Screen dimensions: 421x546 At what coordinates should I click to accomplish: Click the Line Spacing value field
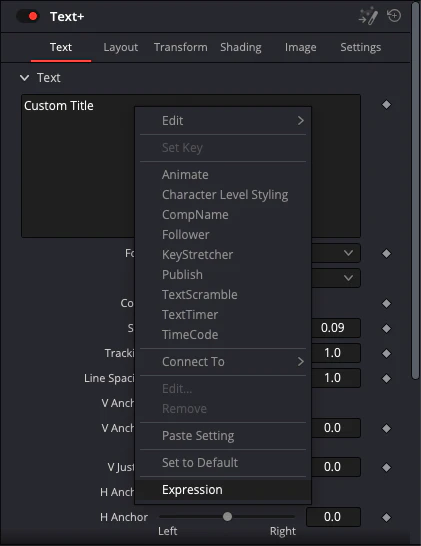tap(336, 378)
